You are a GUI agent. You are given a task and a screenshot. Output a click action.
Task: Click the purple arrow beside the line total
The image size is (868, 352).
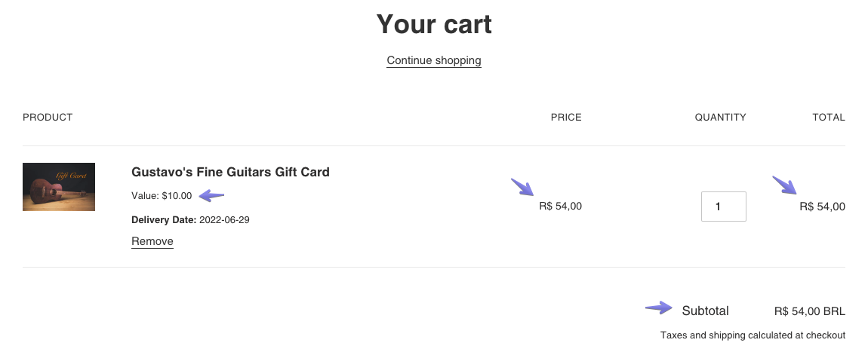(x=783, y=185)
